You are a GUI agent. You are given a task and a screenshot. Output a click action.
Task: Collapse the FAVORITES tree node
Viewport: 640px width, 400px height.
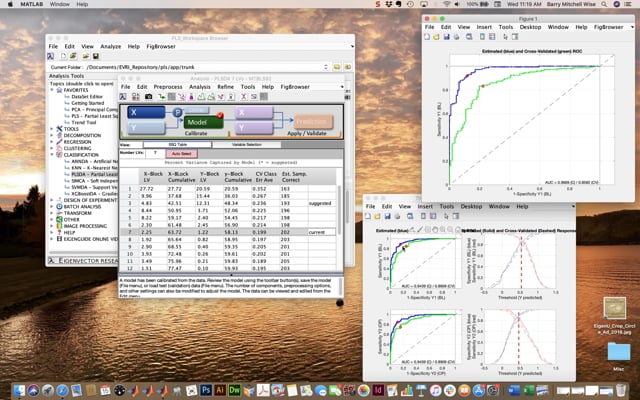tap(52, 90)
